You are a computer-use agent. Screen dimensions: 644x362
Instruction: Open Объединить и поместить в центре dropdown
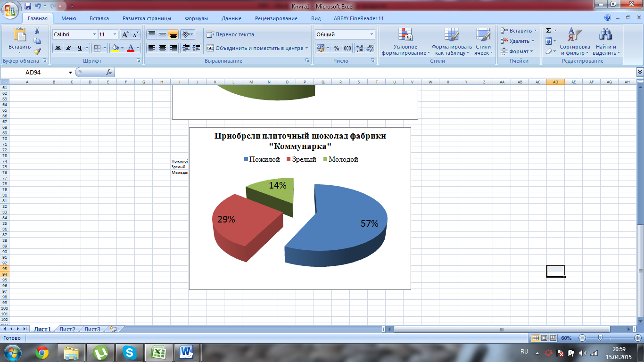306,48
